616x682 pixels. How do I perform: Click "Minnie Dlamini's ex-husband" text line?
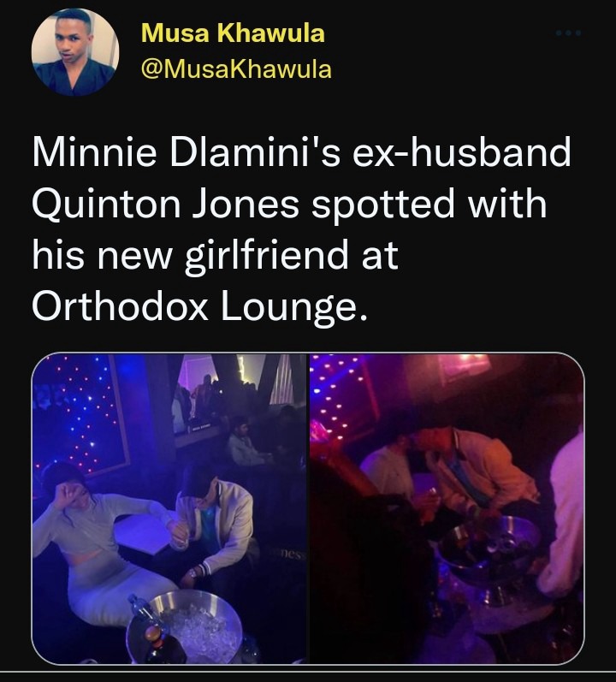tap(301, 151)
